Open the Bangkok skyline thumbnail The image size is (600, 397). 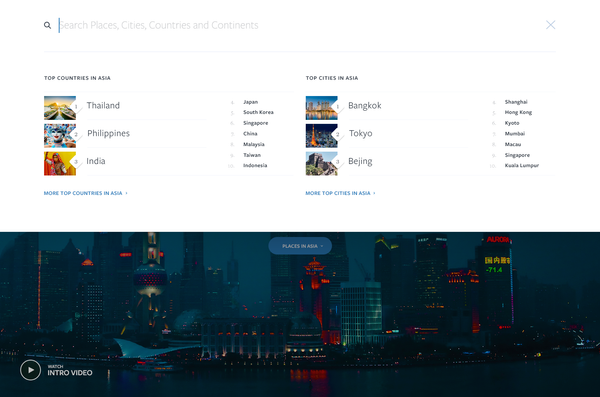[321, 108]
